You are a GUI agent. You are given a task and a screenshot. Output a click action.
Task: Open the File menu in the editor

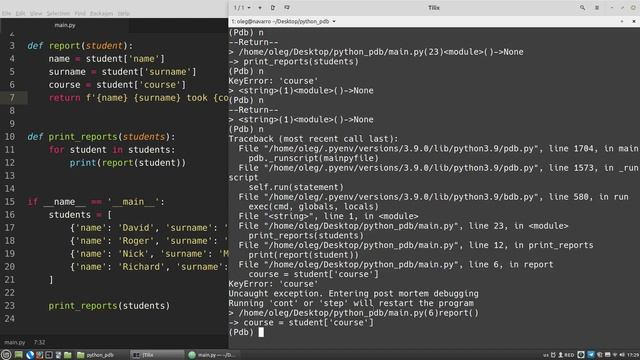tap(6, 13)
